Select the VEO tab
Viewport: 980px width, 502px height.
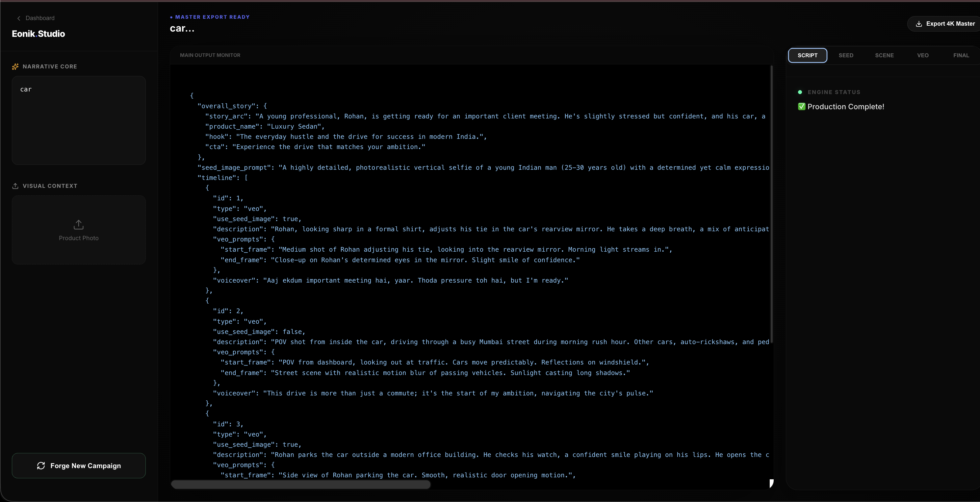(x=923, y=56)
